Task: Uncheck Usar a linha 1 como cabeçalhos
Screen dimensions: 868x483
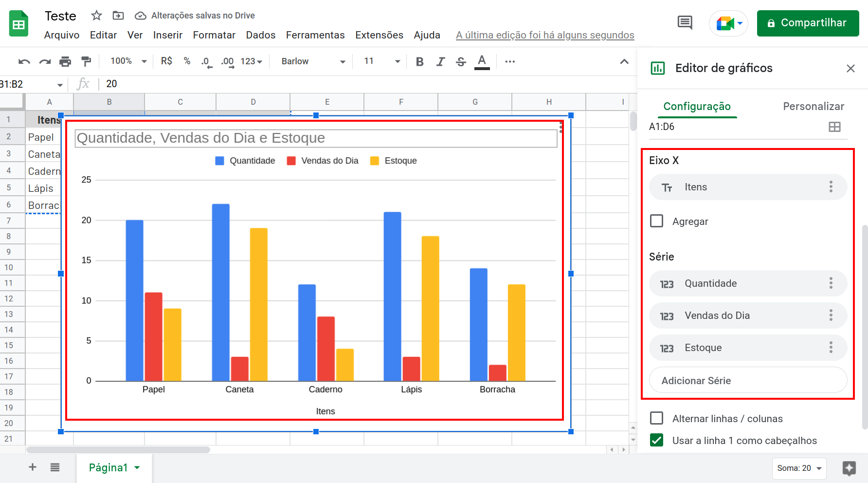Action: pos(656,440)
